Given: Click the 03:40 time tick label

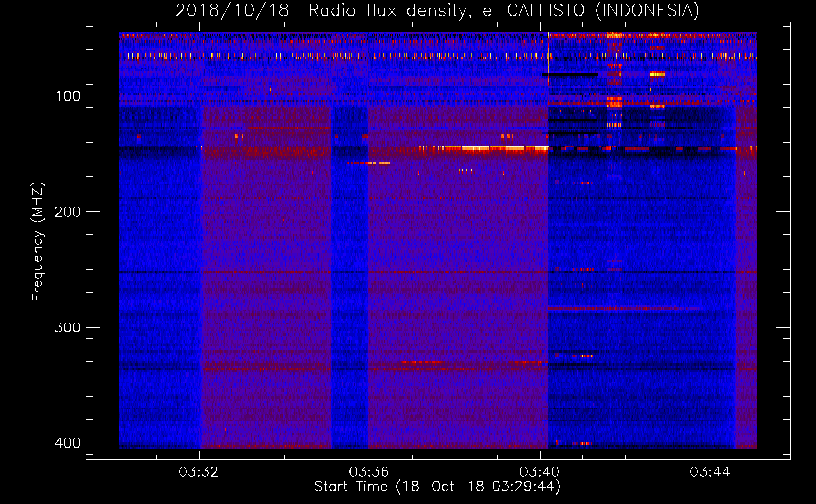Looking at the screenshot, I should click(540, 472).
